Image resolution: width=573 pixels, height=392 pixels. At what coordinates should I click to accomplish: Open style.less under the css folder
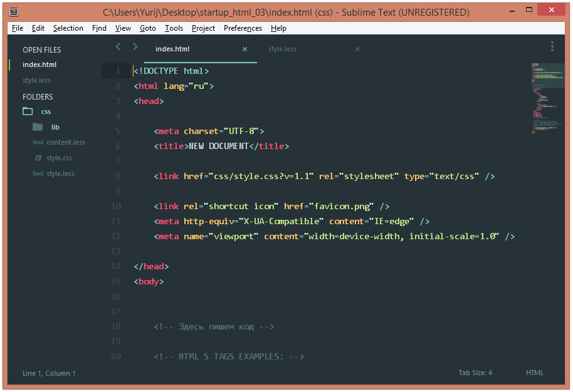click(x=60, y=173)
